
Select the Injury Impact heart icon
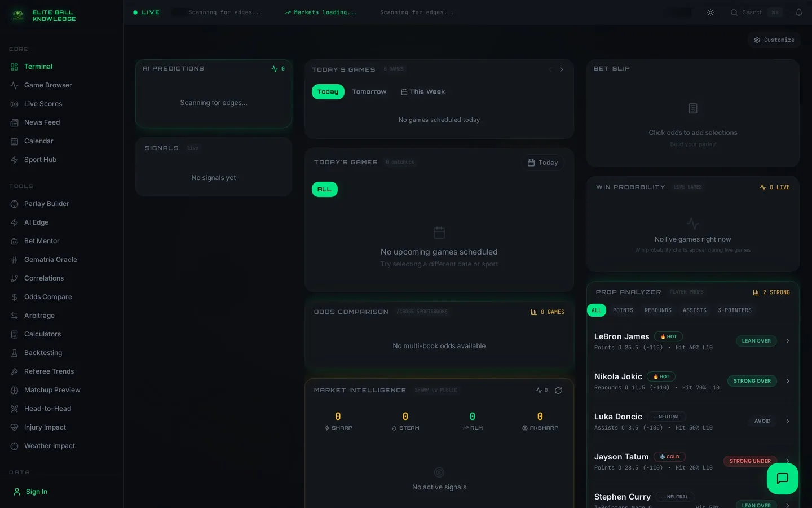14,427
